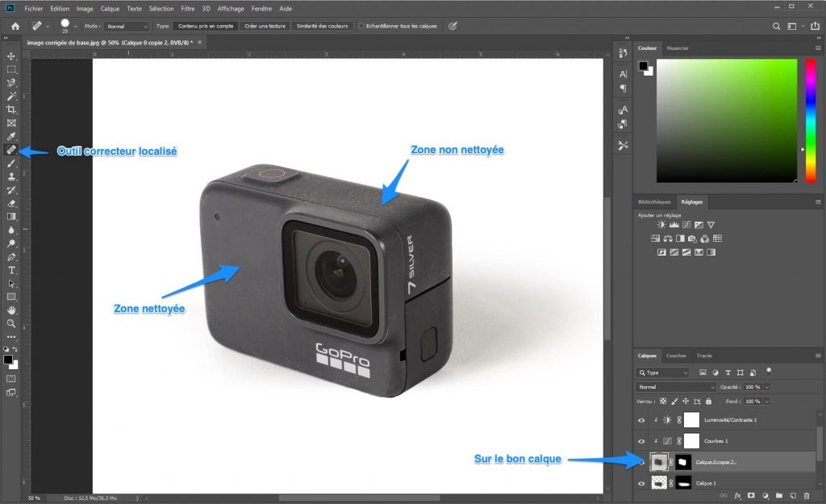
Task: Switch to the Couches tab
Action: point(676,356)
